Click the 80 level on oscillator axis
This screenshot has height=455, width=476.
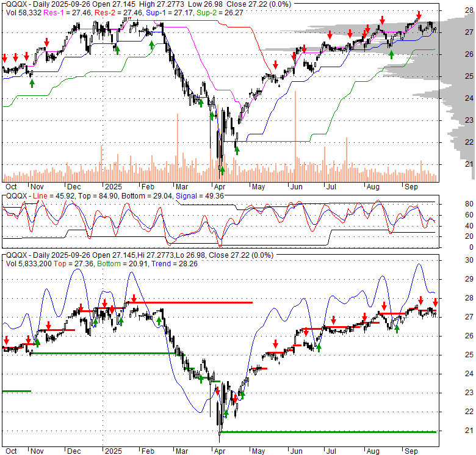click(469, 204)
